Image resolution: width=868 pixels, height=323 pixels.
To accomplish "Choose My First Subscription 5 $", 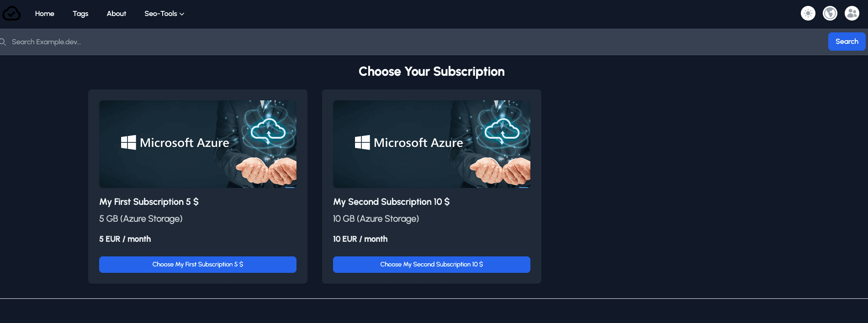I will pyautogui.click(x=197, y=264).
